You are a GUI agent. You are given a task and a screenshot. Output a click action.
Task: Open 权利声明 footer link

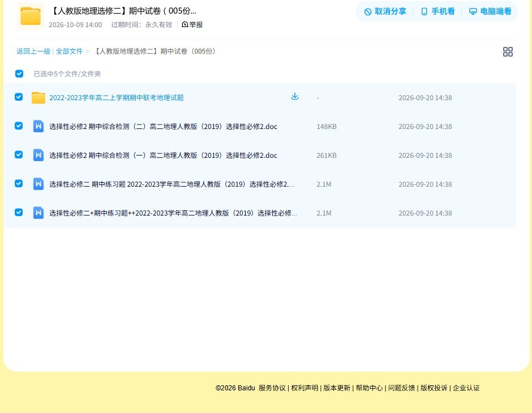pos(304,388)
